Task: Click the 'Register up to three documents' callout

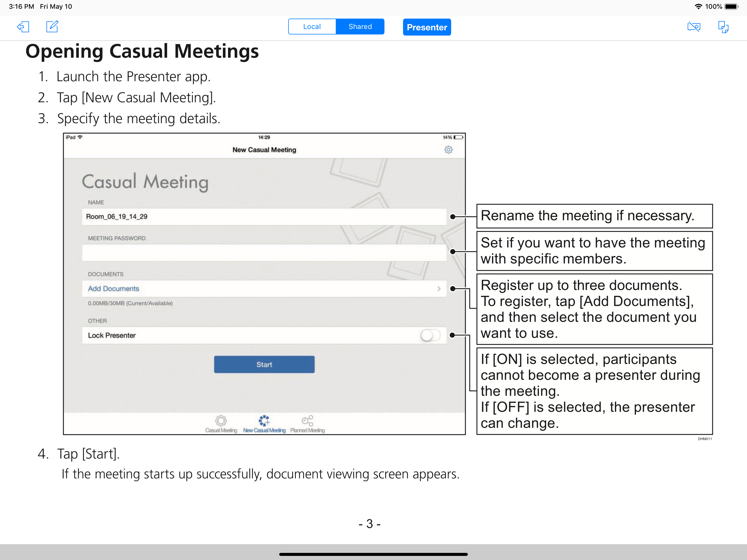Action: [594, 309]
